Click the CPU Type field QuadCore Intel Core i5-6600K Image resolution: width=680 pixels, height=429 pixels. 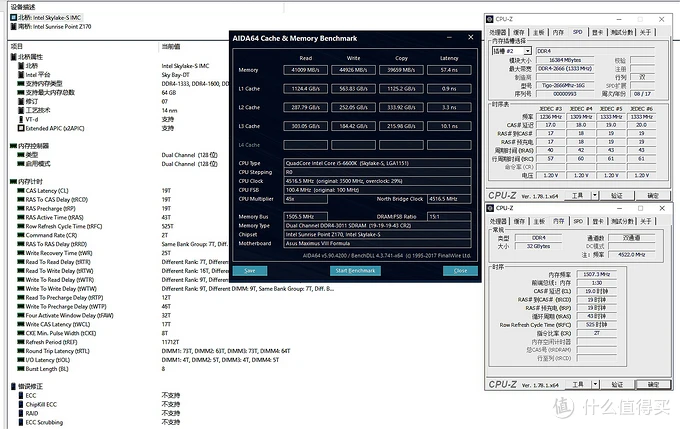377,163
